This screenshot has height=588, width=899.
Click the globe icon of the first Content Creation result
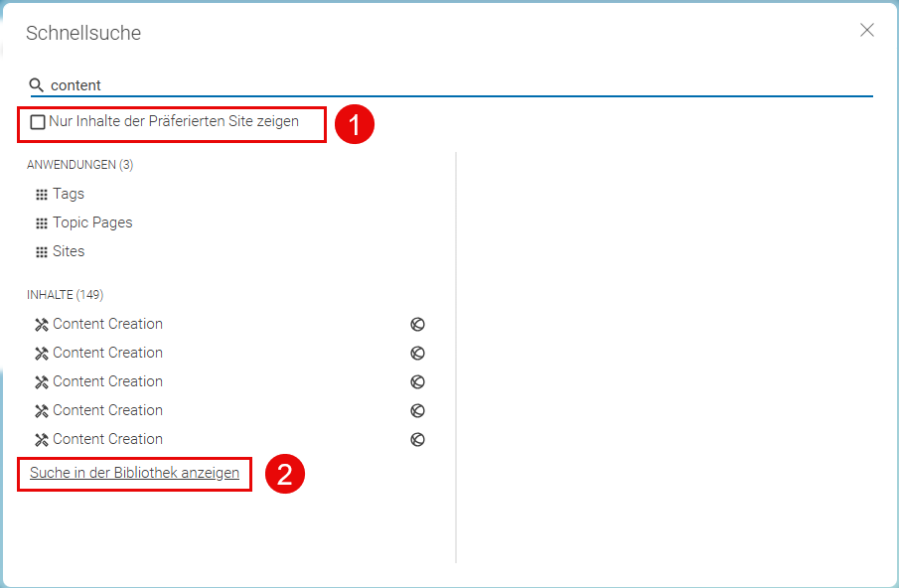pyautogui.click(x=417, y=325)
